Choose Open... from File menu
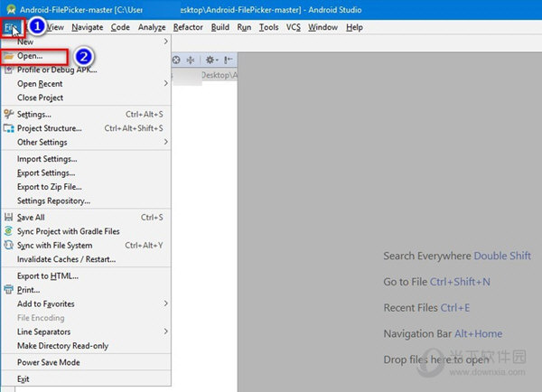The height and width of the screenshot is (392, 542). pyautogui.click(x=86, y=56)
